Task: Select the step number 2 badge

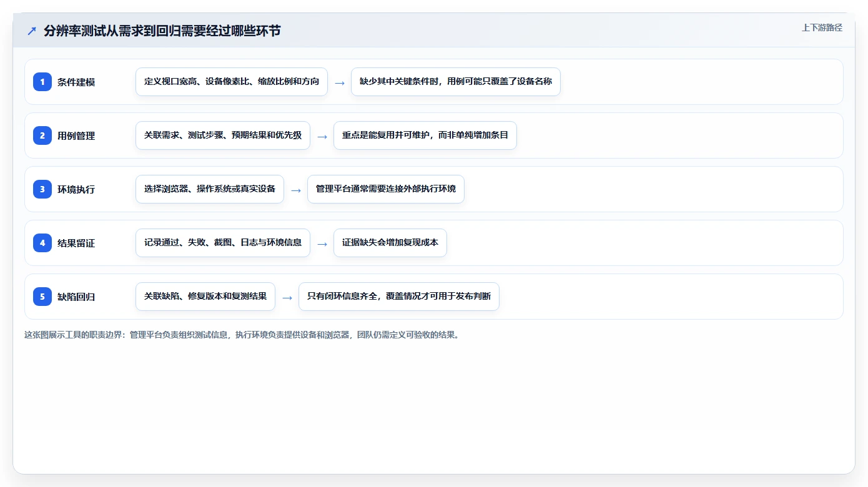Action: 42,135
